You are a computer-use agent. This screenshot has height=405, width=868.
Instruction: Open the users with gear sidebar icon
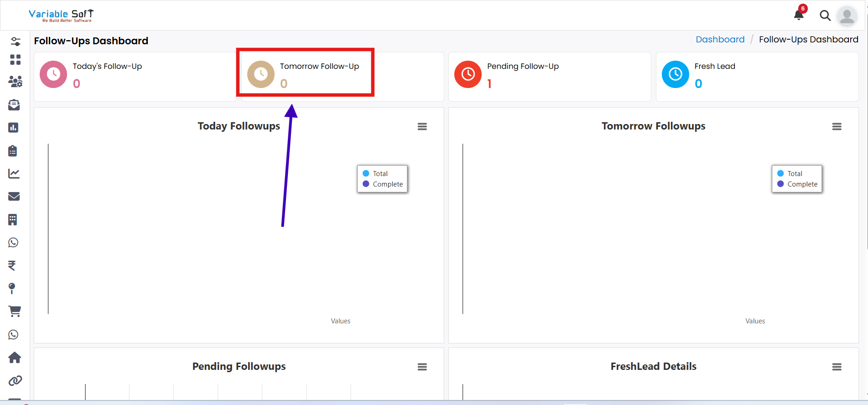[x=15, y=82]
